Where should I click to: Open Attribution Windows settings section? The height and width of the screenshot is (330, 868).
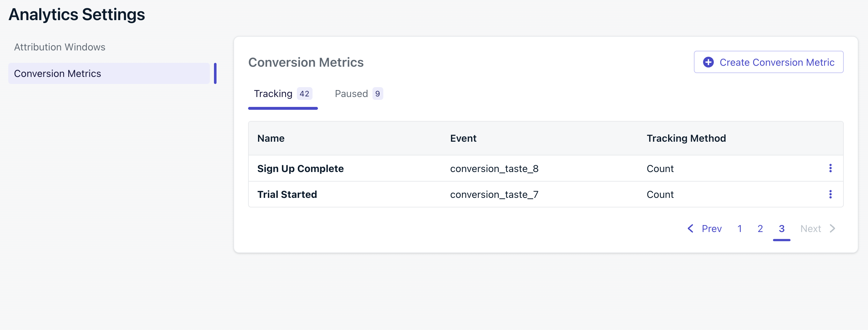pyautogui.click(x=60, y=47)
